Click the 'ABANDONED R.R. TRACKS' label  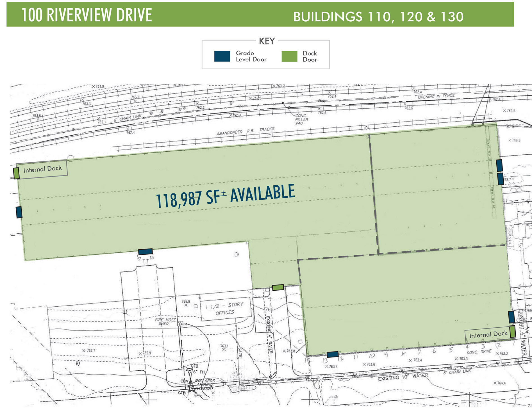pos(245,131)
